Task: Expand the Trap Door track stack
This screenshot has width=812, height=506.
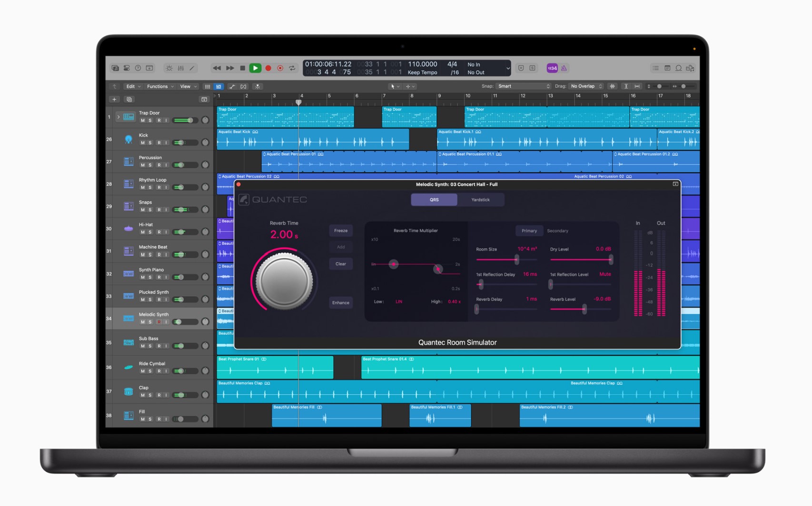Action: pos(119,117)
